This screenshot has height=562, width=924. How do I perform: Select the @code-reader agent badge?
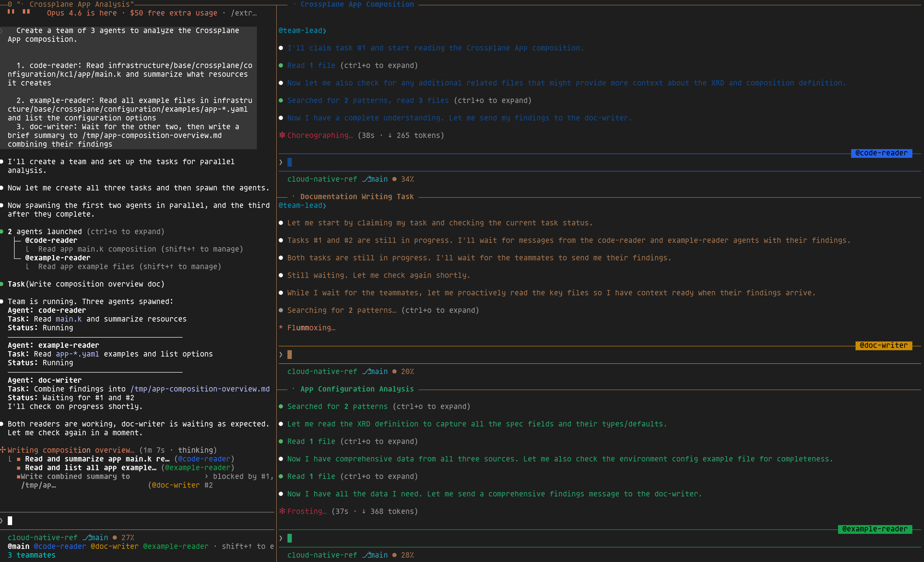click(881, 153)
